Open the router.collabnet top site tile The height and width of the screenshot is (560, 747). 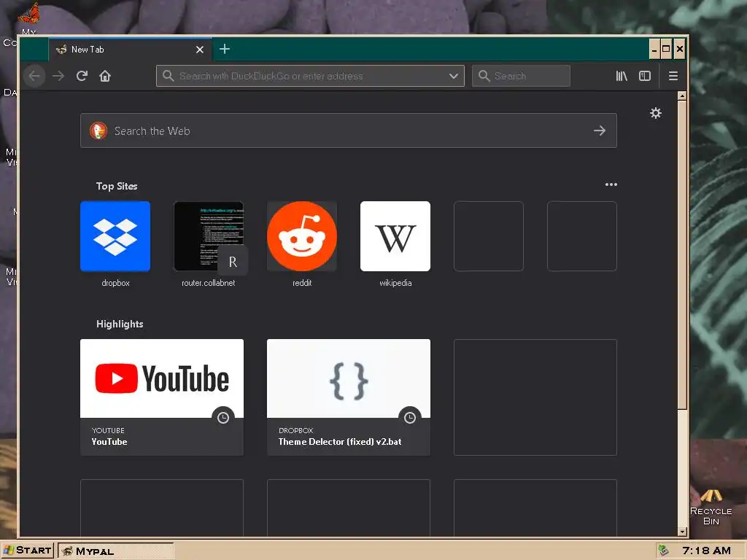[x=209, y=236]
